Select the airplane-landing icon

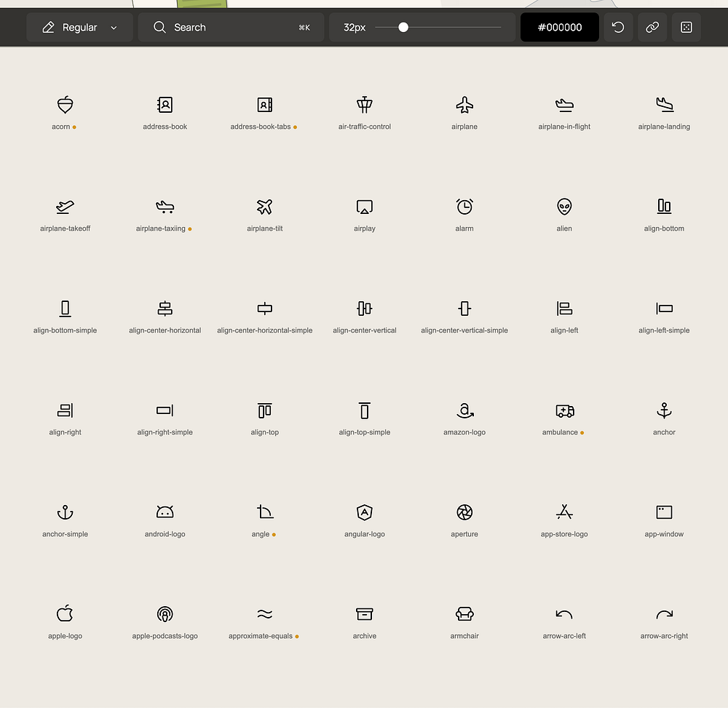(x=664, y=105)
